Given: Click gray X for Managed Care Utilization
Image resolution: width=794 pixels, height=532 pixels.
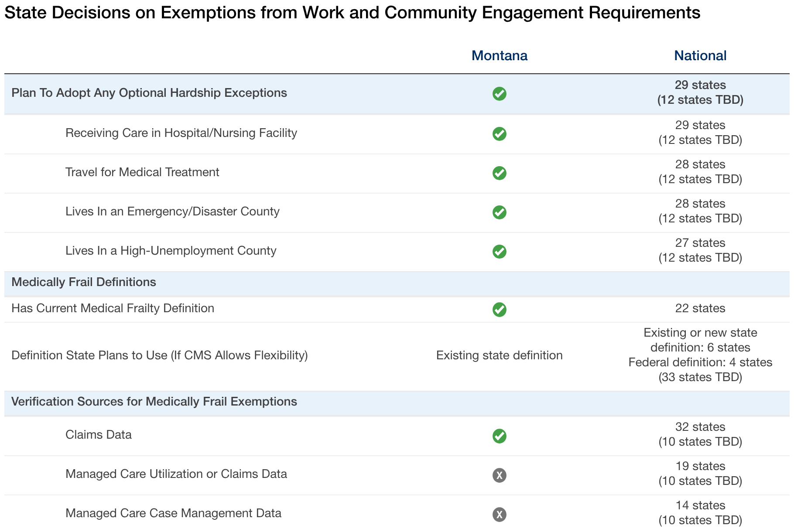Looking at the screenshot, I should pos(499,475).
